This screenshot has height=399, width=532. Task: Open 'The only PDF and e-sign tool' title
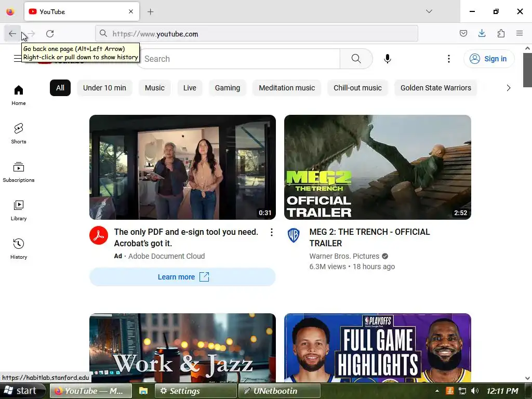[x=187, y=237]
